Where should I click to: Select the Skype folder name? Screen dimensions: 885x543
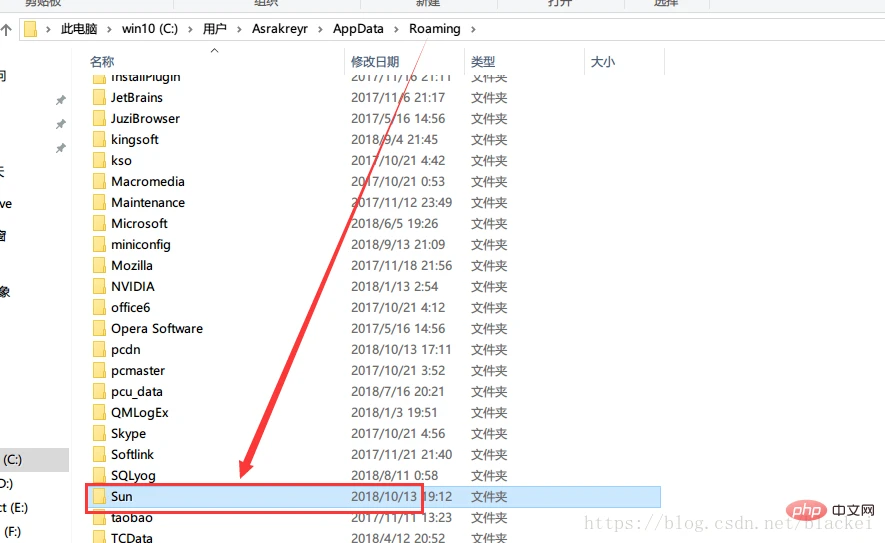[128, 433]
